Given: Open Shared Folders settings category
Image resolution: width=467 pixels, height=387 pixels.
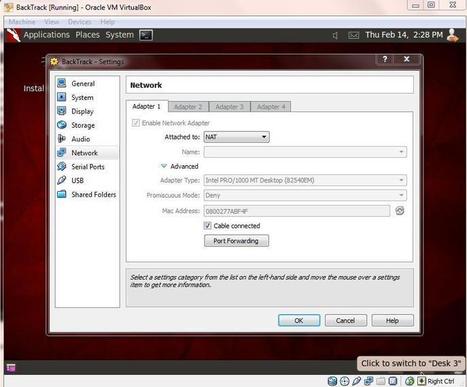Looking at the screenshot, I should (87, 194).
